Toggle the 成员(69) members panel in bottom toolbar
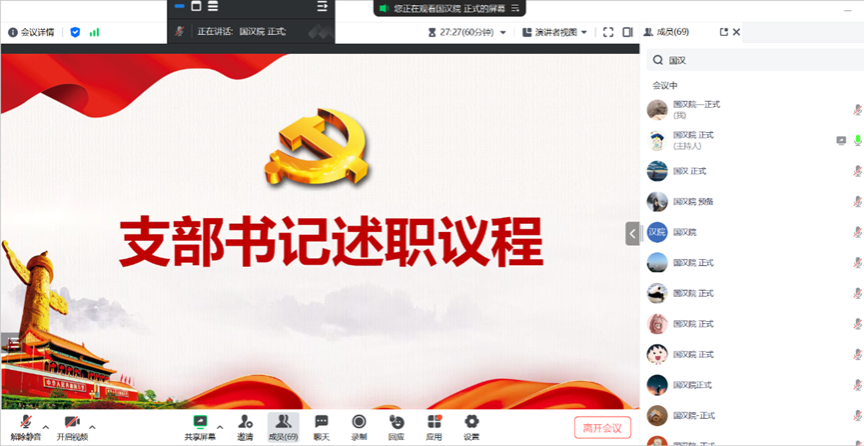 pos(283,422)
